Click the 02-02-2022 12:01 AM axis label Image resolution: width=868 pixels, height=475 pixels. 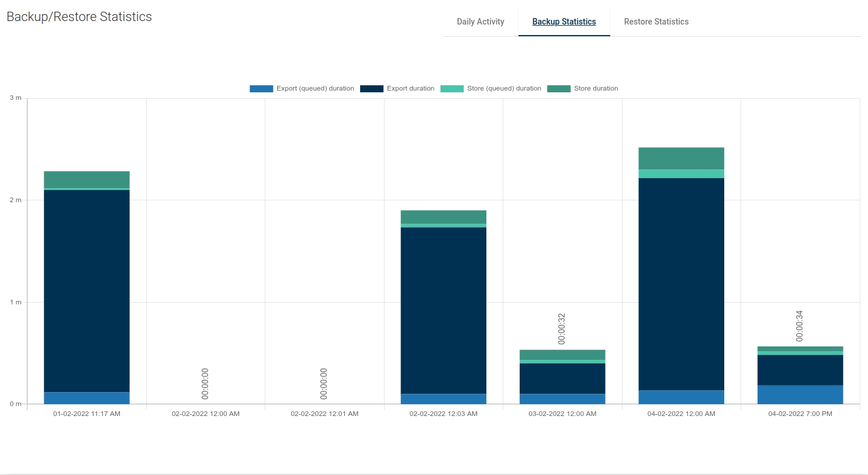[x=324, y=414]
